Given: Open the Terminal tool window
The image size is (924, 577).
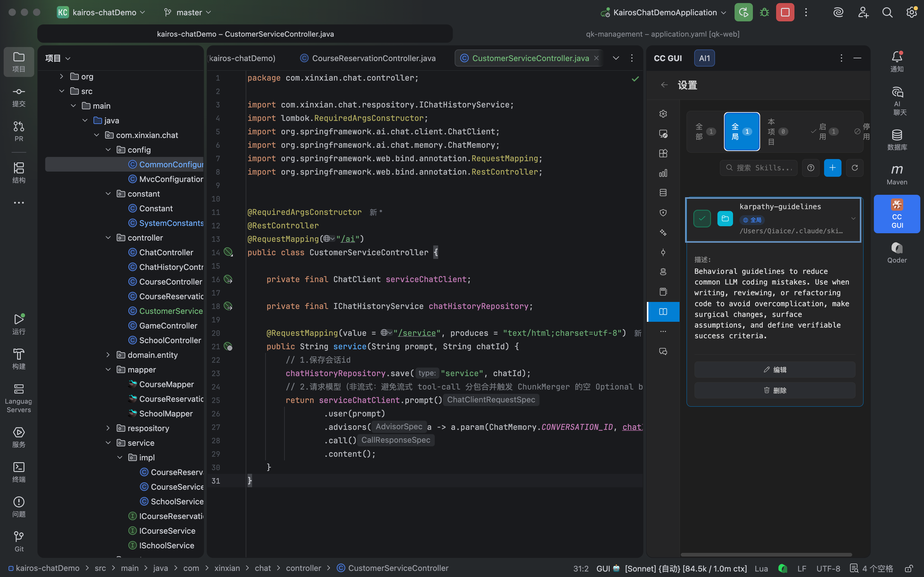Looking at the screenshot, I should tap(19, 472).
